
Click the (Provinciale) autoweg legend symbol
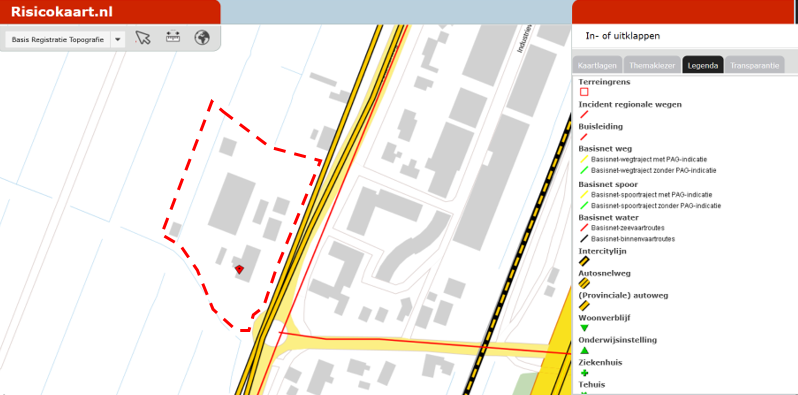pyautogui.click(x=584, y=306)
